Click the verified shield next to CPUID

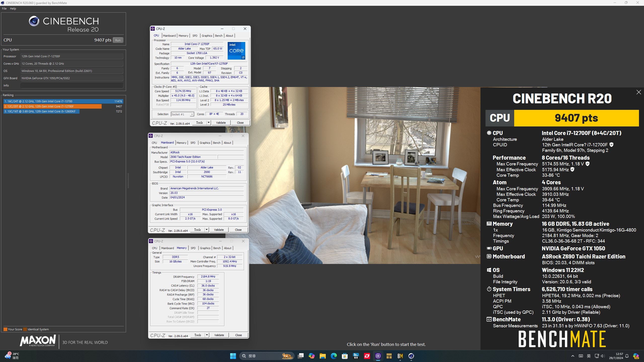(x=612, y=145)
